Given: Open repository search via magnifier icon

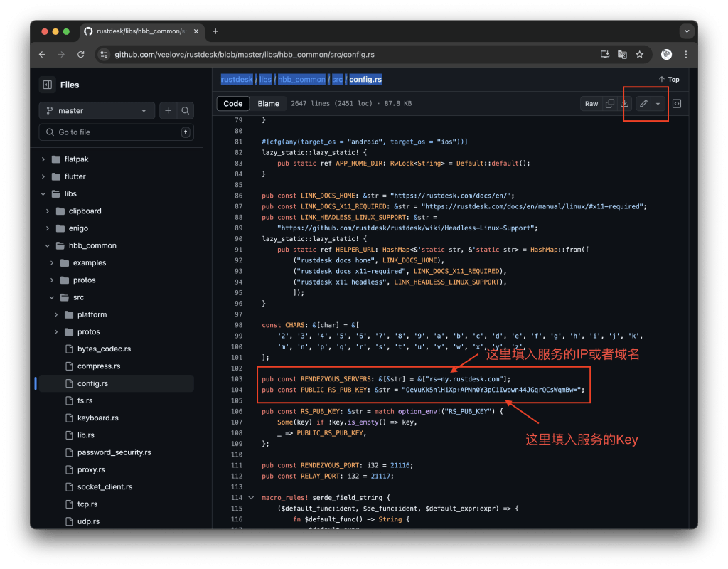Looking at the screenshot, I should tap(184, 110).
